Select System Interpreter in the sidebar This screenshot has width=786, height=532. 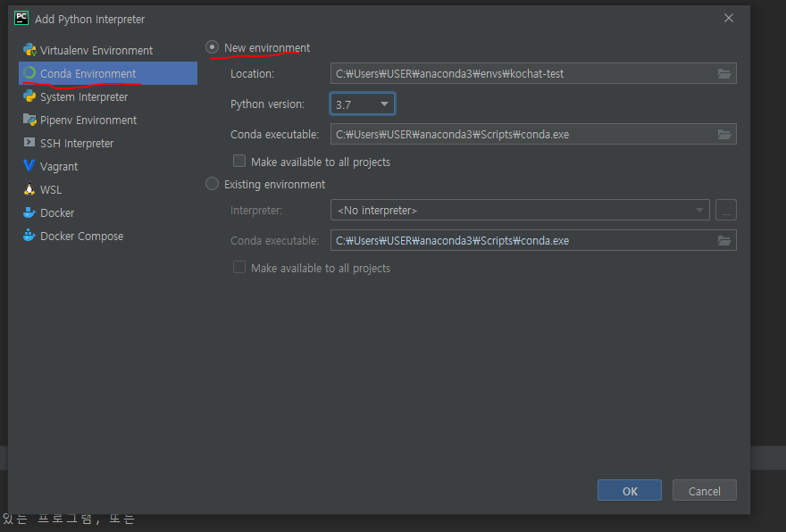point(108,96)
